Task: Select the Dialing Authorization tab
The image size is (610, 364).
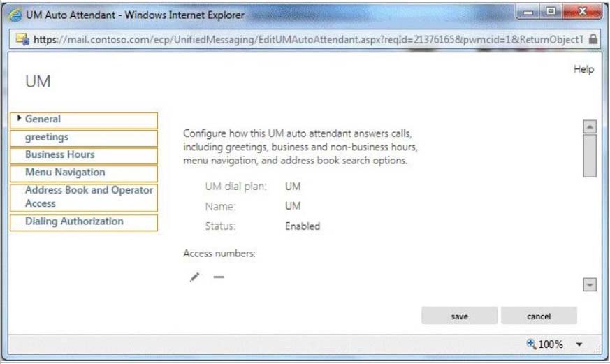Action: [x=83, y=221]
